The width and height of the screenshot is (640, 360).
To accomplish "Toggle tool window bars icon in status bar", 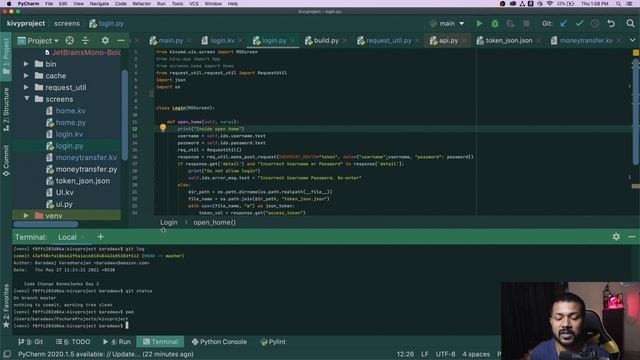I will 7,354.
